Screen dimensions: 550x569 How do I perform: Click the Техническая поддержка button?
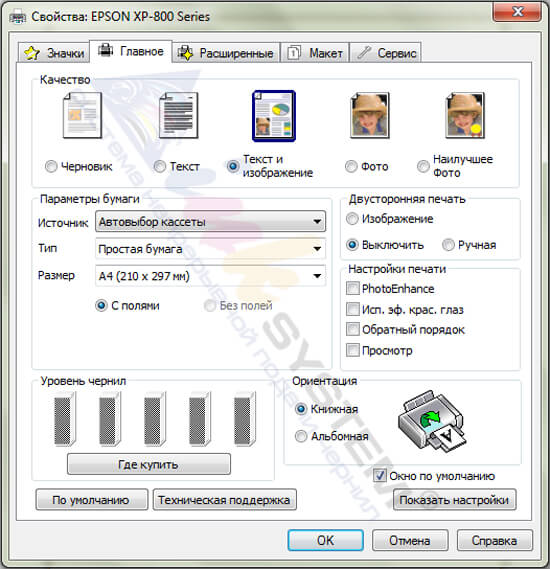[225, 500]
